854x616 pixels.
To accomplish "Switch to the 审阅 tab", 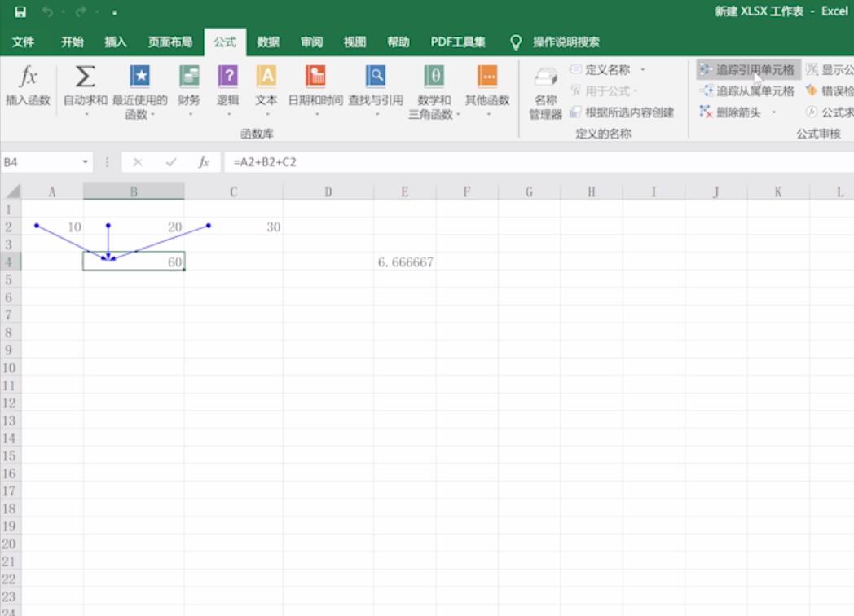I will coord(311,42).
